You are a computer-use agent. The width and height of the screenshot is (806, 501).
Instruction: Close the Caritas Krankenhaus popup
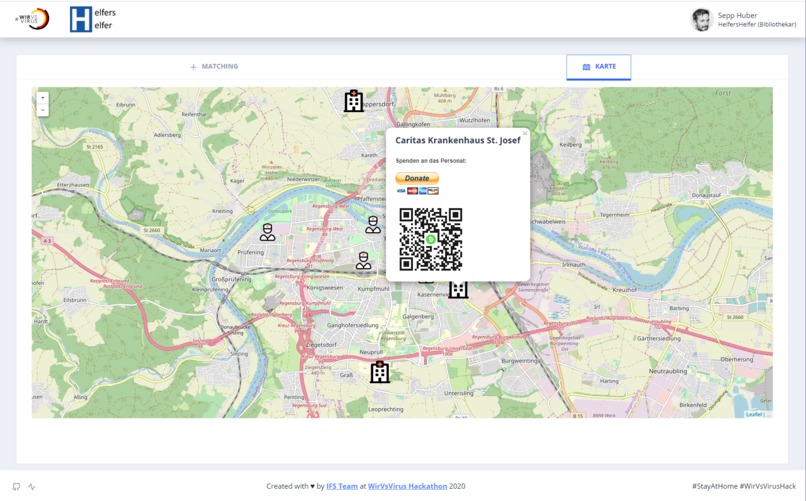[525, 133]
